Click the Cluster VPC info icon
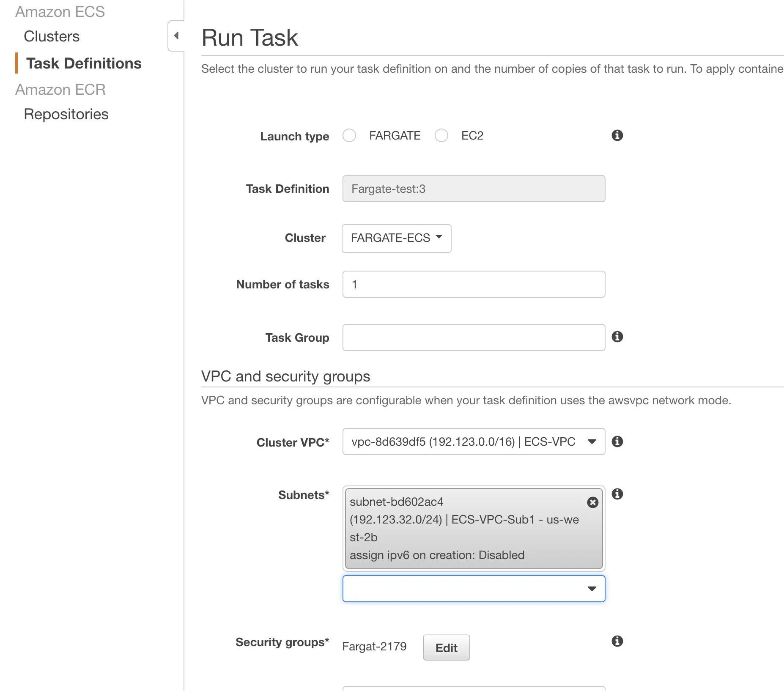Screen dimensions: 784x691 [617, 441]
